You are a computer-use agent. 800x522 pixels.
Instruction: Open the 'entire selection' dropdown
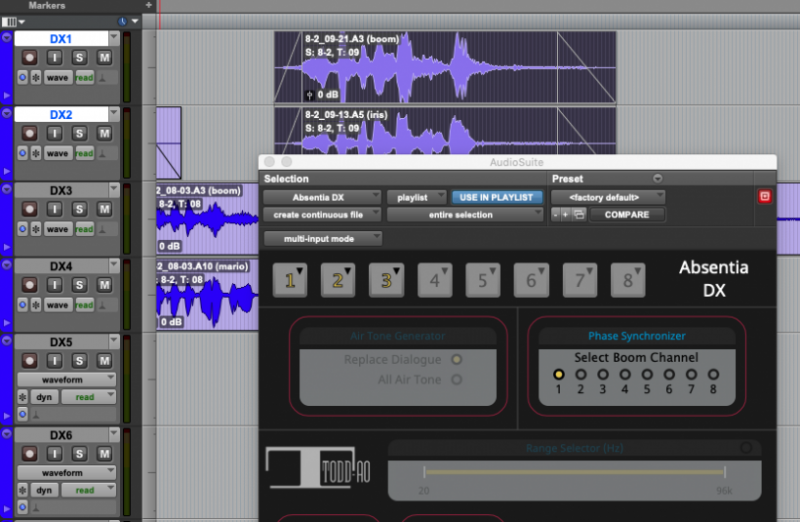tap(464, 215)
